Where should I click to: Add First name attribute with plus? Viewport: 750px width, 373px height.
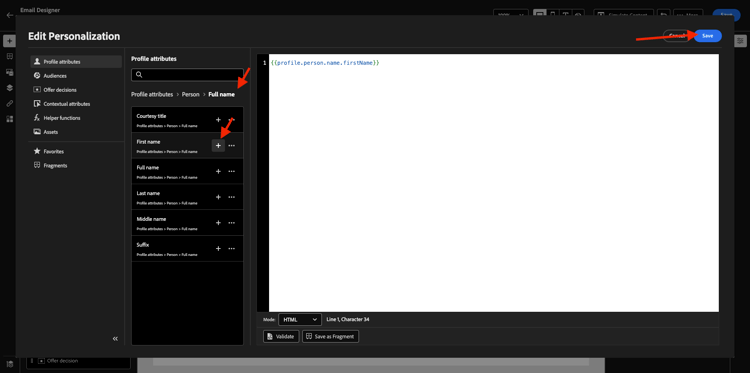[218, 145]
